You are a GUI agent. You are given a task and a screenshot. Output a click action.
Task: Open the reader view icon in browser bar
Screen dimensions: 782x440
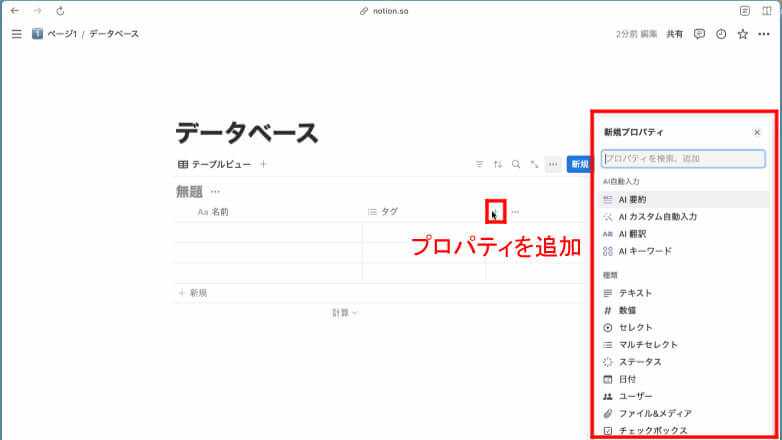[x=745, y=11]
